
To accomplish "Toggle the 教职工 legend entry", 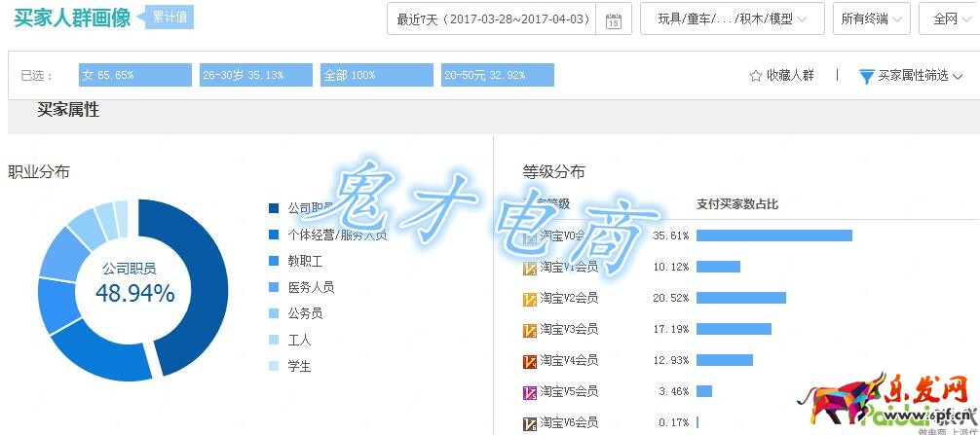I will click(x=304, y=261).
